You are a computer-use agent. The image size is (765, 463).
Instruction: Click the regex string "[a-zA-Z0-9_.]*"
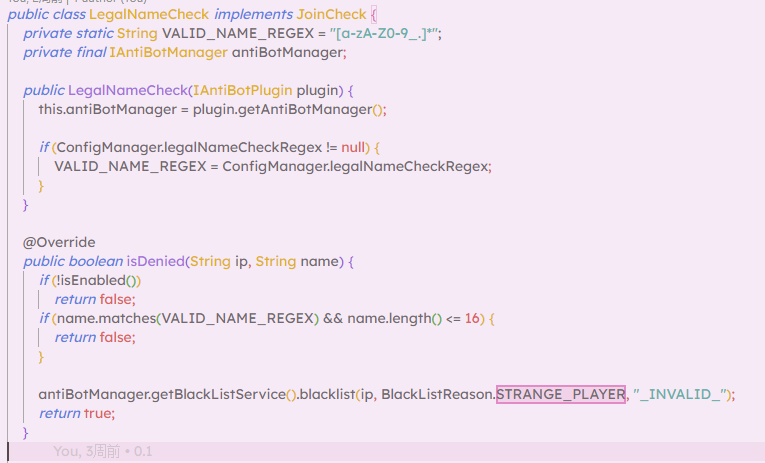click(383, 33)
